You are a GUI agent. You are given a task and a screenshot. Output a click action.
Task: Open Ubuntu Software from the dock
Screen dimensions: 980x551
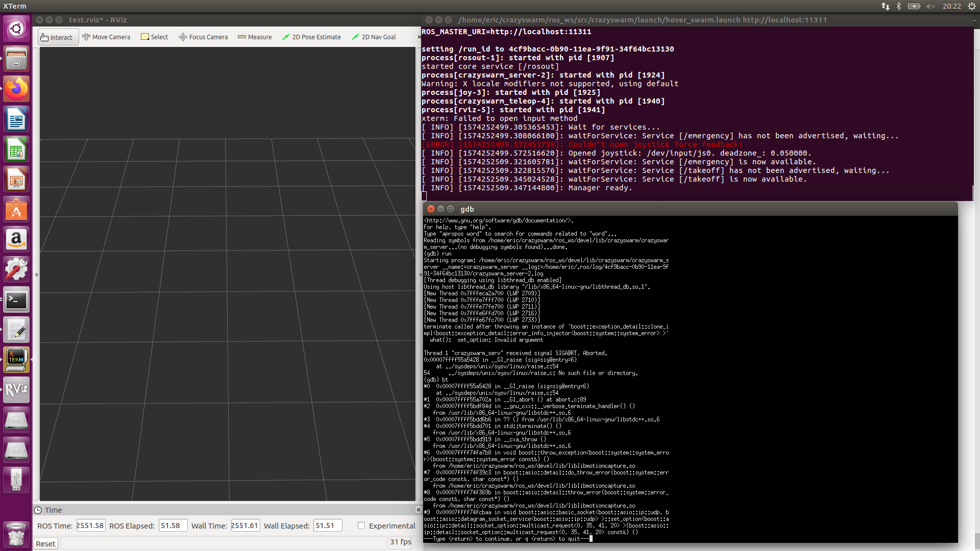[16, 209]
